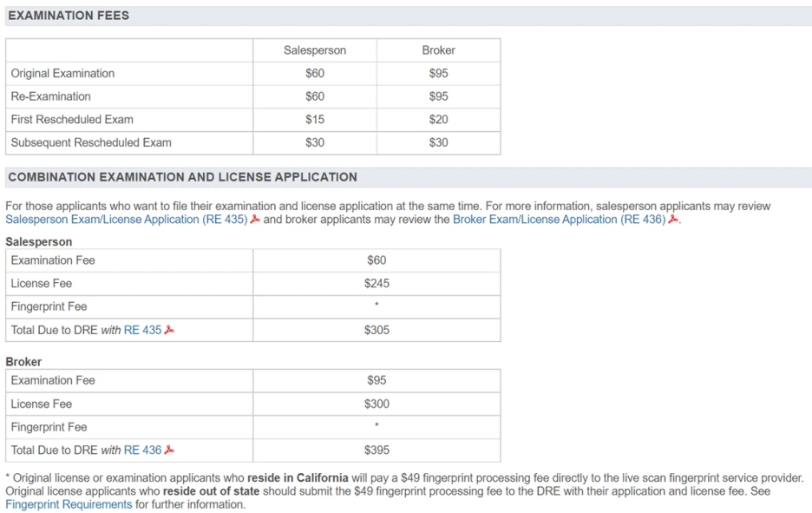Image resolution: width=812 pixels, height=513 pixels.
Task: Click 'reside out of state' bold footnote text
Action: [x=212, y=491]
